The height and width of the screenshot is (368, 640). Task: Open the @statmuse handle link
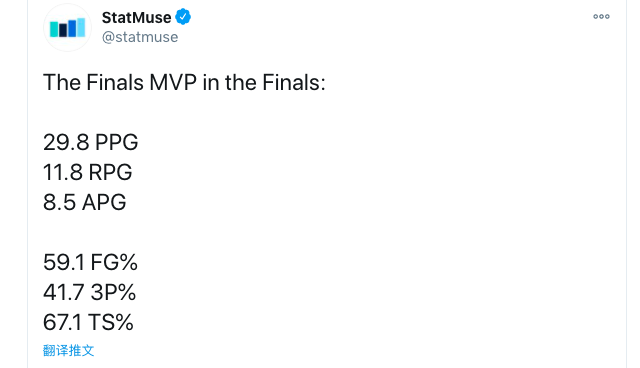click(x=140, y=37)
